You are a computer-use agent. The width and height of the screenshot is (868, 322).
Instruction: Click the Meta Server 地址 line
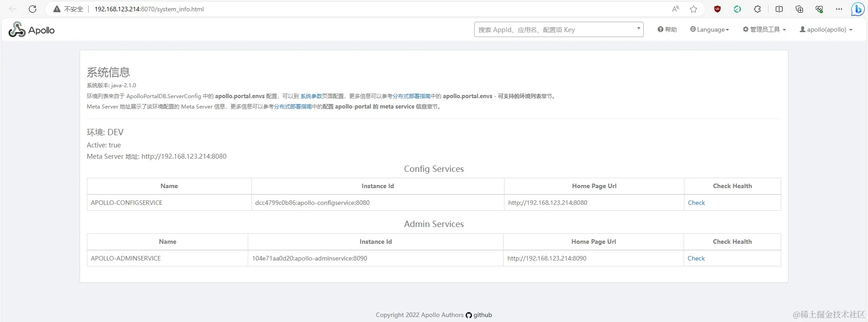pyautogui.click(x=156, y=156)
